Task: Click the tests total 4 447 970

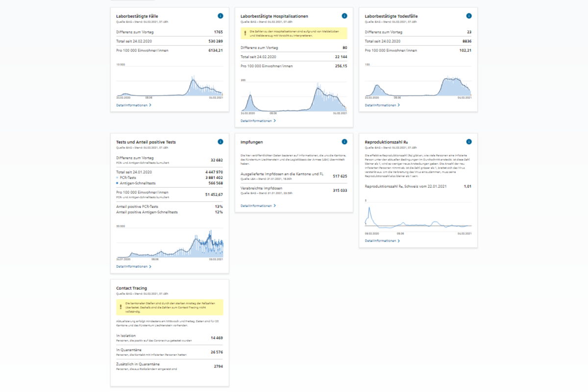Action: pos(214,172)
